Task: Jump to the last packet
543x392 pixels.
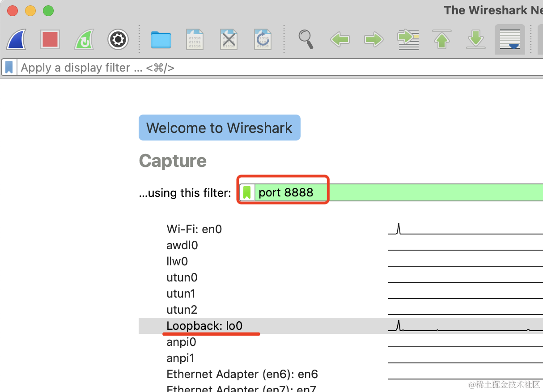Action: coord(476,39)
